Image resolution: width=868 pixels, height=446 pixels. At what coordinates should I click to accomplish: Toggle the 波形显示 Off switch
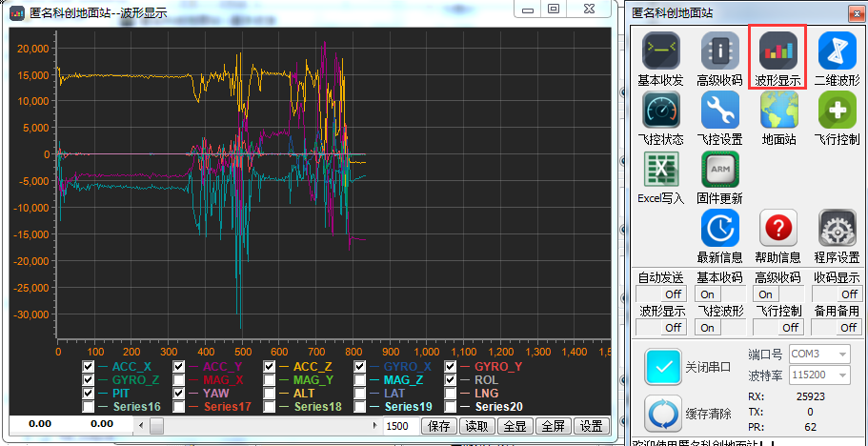pos(661,328)
